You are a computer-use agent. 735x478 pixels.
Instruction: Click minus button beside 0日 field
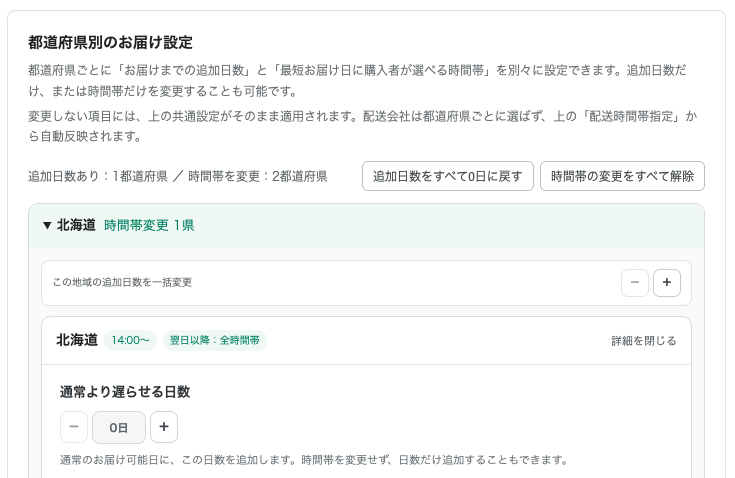tap(74, 427)
